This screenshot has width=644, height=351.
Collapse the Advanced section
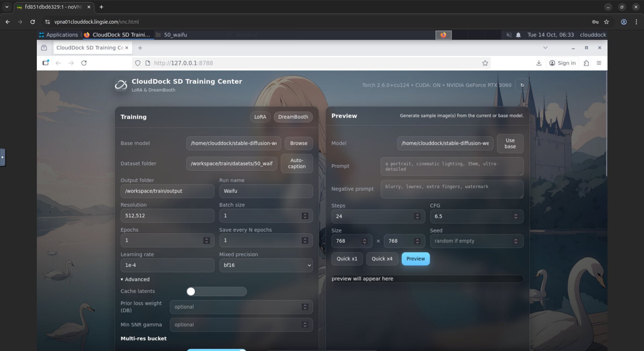click(135, 279)
